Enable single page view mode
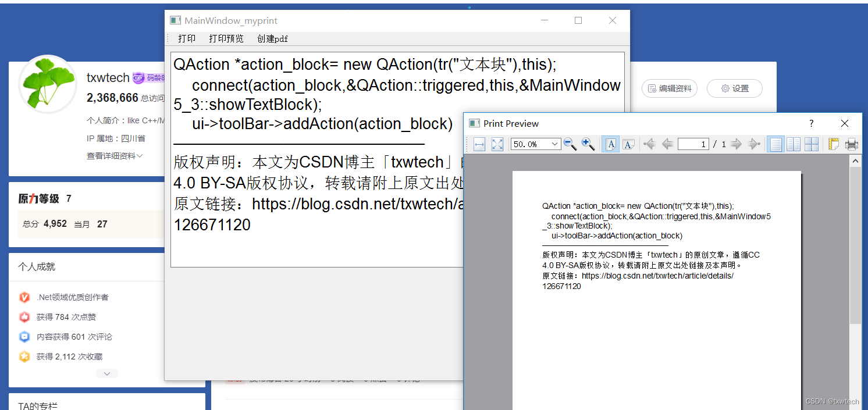 [x=775, y=144]
